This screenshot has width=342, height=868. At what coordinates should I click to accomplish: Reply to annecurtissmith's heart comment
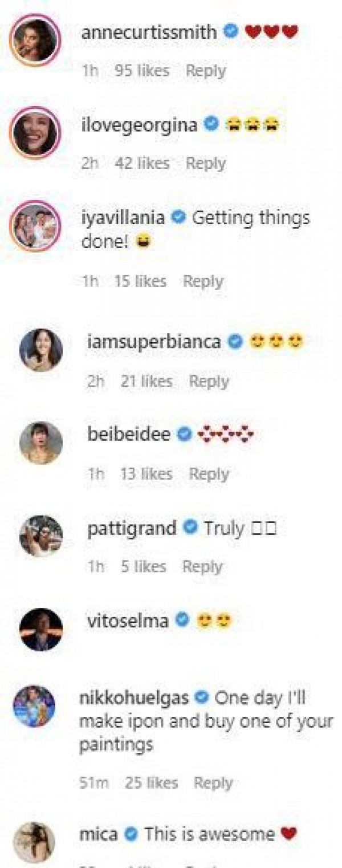206,71
